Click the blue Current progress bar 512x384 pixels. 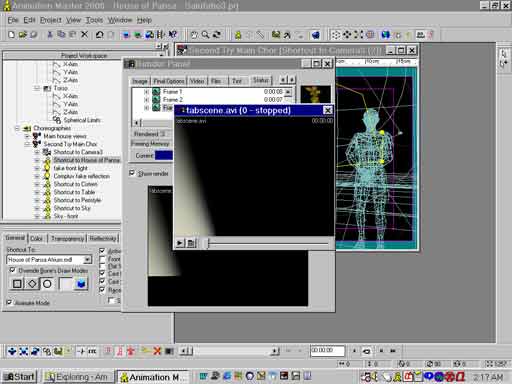click(x=164, y=155)
